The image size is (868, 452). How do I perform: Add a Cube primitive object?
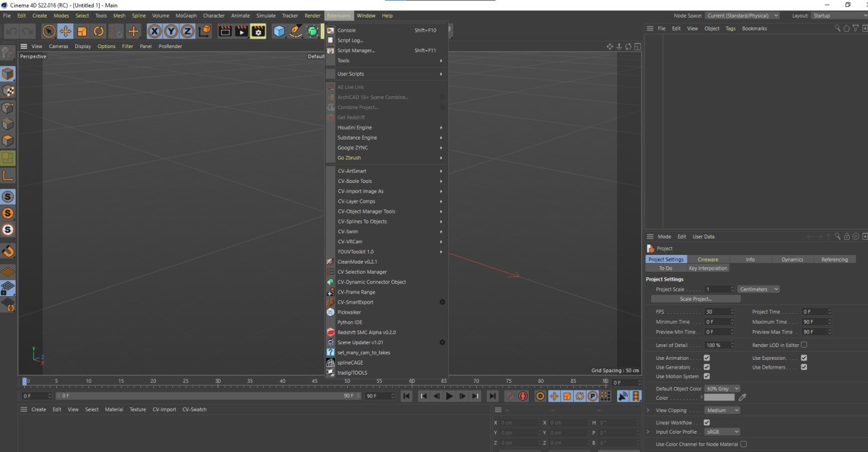[279, 31]
